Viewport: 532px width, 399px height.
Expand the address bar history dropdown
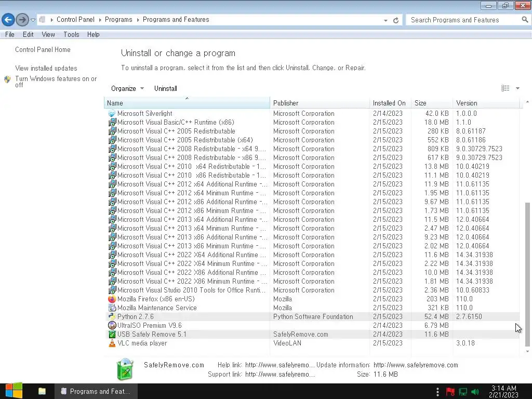[385, 20]
